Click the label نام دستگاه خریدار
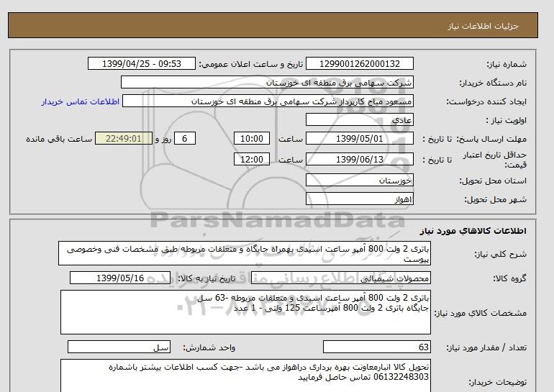Viewport: 554px width, 392px height. (x=493, y=83)
